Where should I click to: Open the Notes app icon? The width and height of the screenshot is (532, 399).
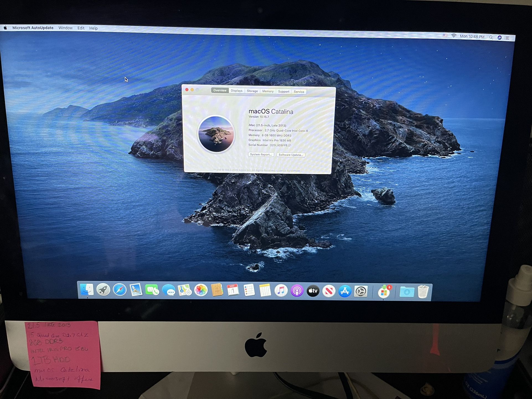265,291
